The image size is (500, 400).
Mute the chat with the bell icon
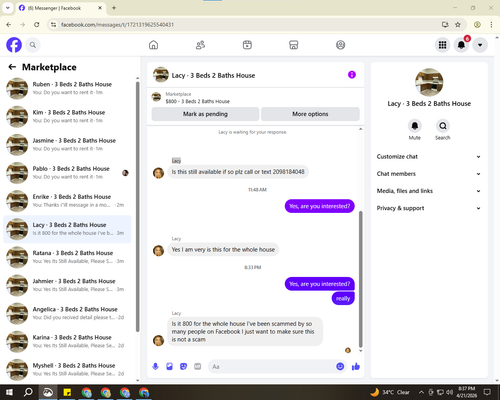(415, 126)
